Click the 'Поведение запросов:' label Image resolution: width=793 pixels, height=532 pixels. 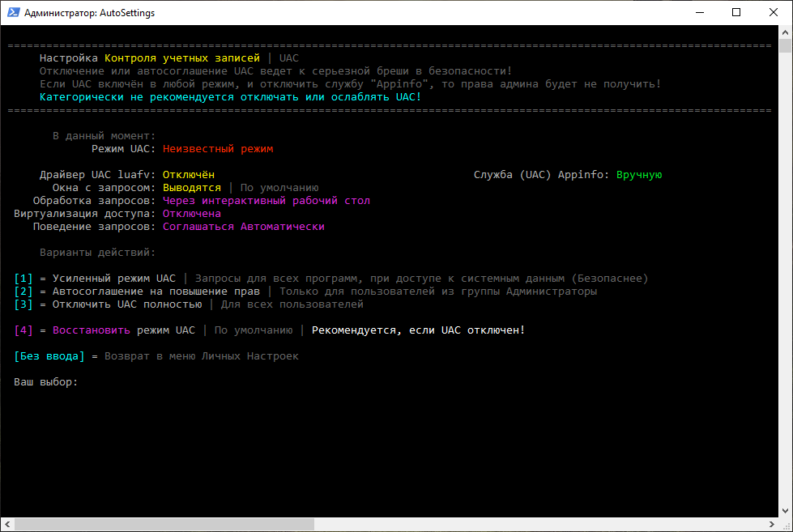(x=94, y=227)
